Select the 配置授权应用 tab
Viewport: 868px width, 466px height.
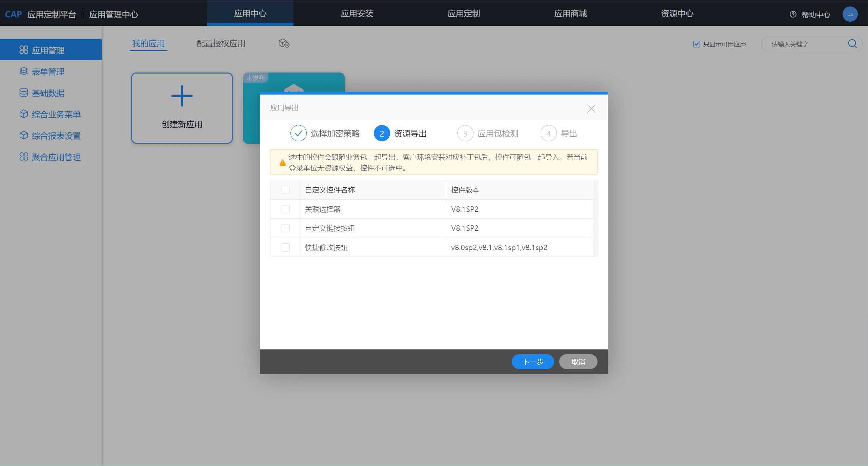point(221,43)
